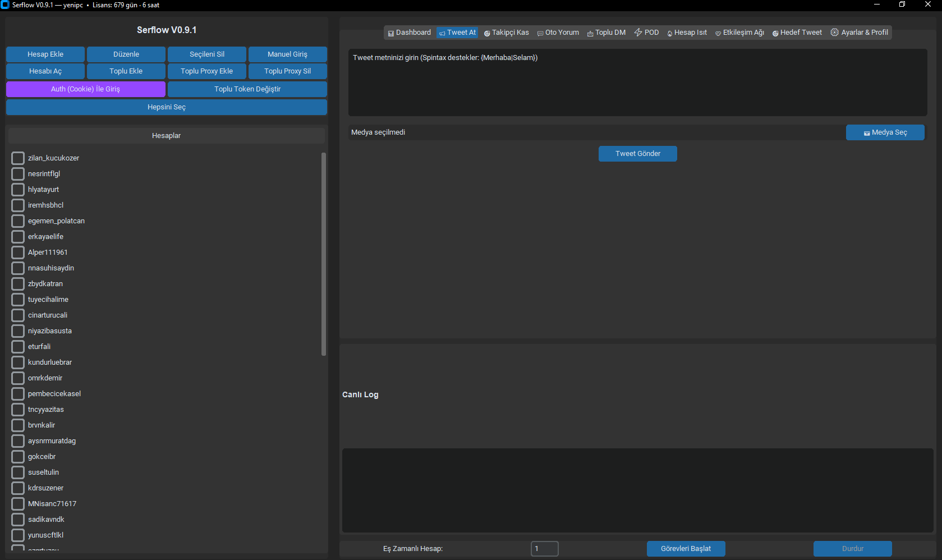The width and height of the screenshot is (942, 560).
Task: Click the 'Medya seçilmedi' status text
Action: 378,132
